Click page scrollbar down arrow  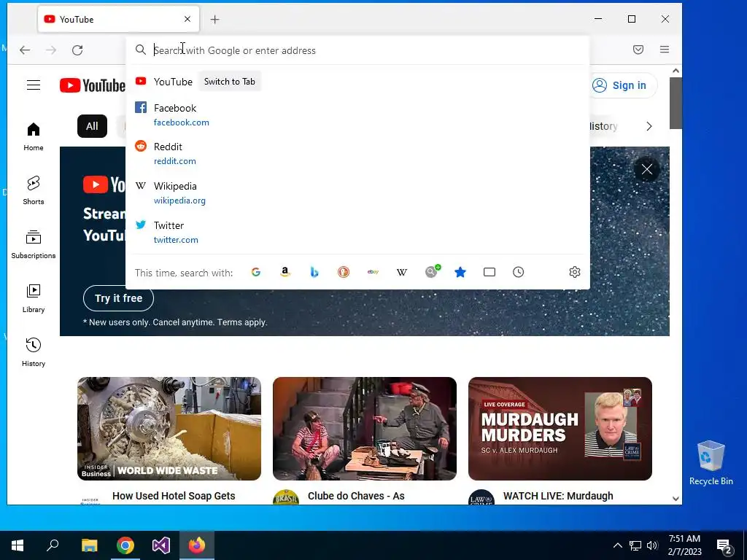click(676, 499)
